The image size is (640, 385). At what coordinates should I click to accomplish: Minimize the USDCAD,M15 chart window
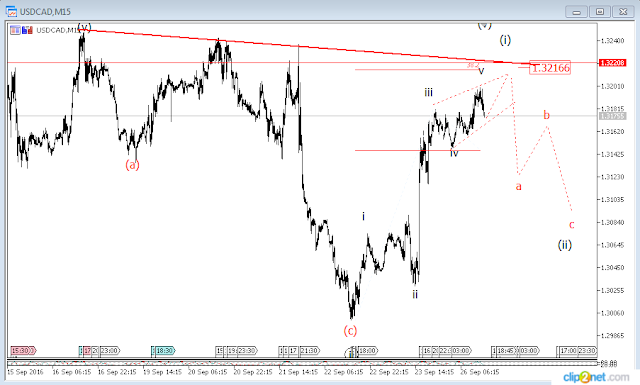pos(576,12)
